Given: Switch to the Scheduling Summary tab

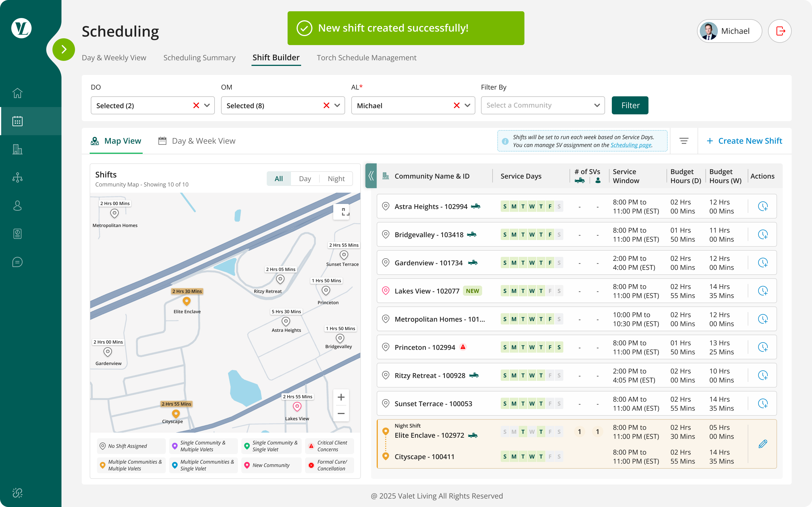Looking at the screenshot, I should click(199, 58).
